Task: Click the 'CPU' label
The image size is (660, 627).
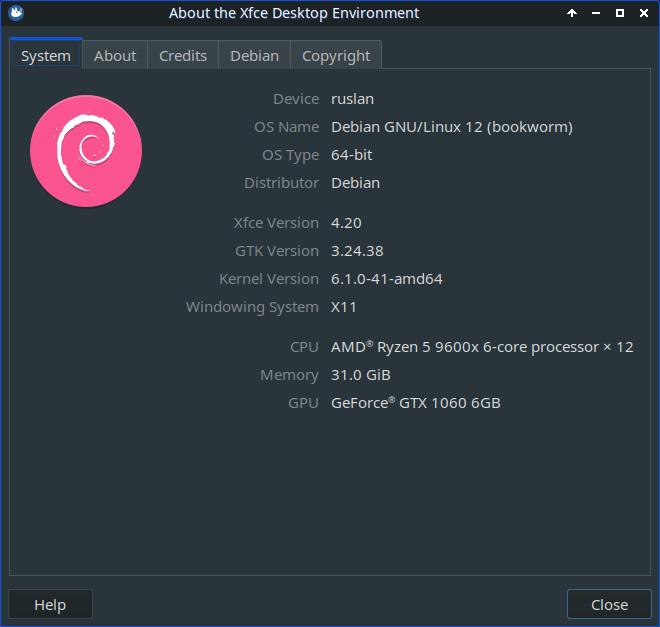Action: (304, 347)
